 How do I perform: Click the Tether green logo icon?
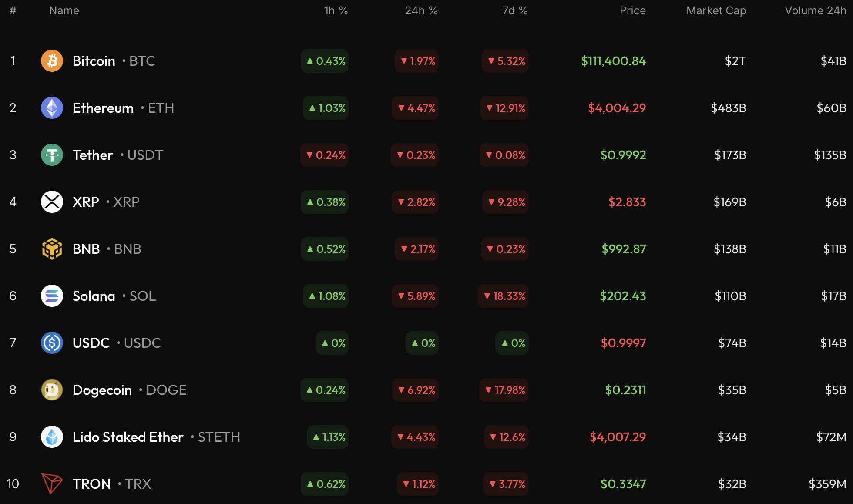pos(52,155)
